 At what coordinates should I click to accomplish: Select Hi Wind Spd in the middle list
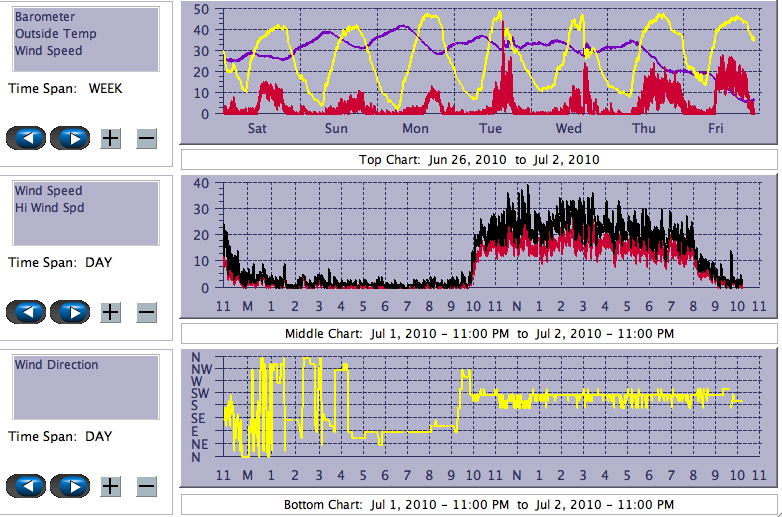pos(49,208)
